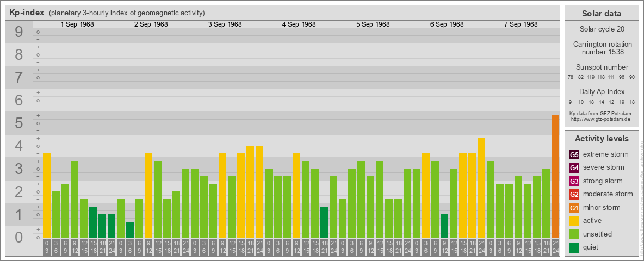Click the G5 extreme storm legend swatch
The width and height of the screenshot is (644, 261).
tap(574, 154)
